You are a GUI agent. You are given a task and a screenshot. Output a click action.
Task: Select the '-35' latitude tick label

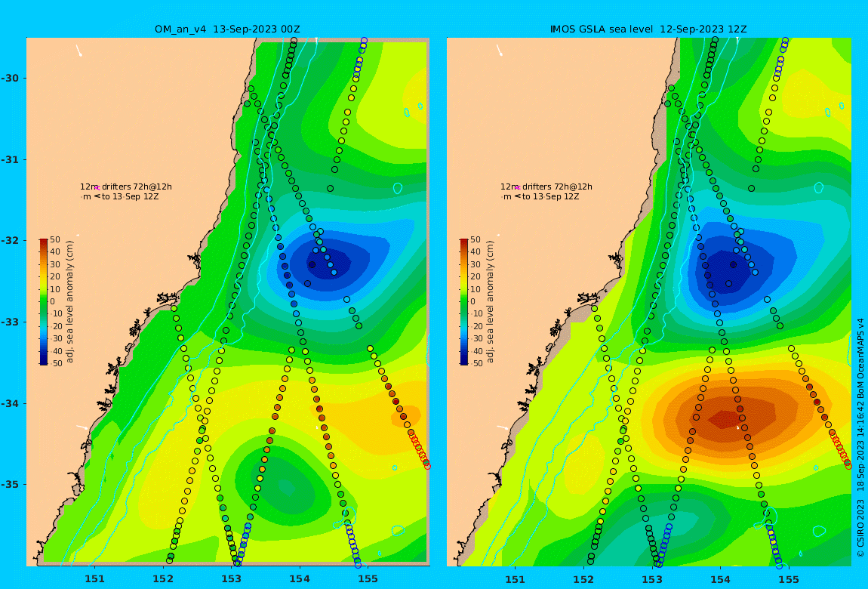point(10,485)
